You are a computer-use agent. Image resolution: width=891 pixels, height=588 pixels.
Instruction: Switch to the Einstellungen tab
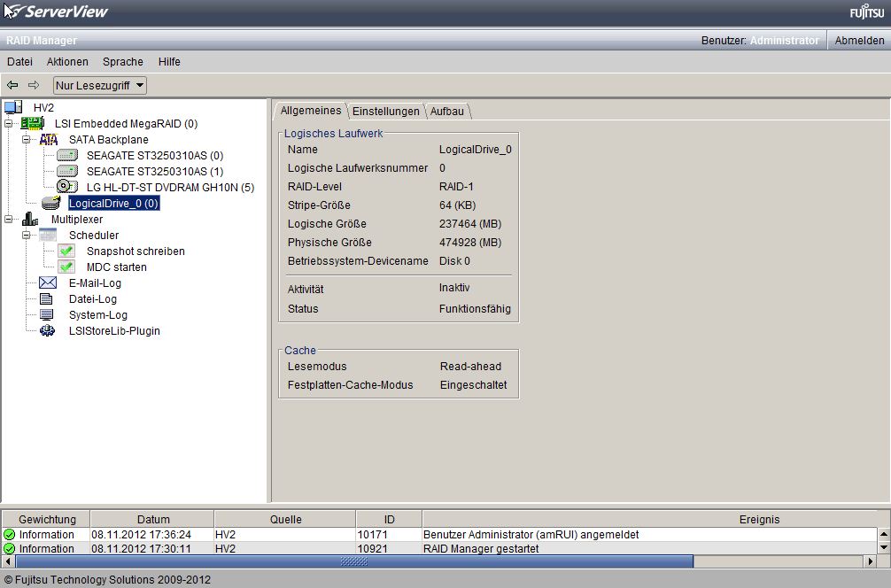[385, 112]
